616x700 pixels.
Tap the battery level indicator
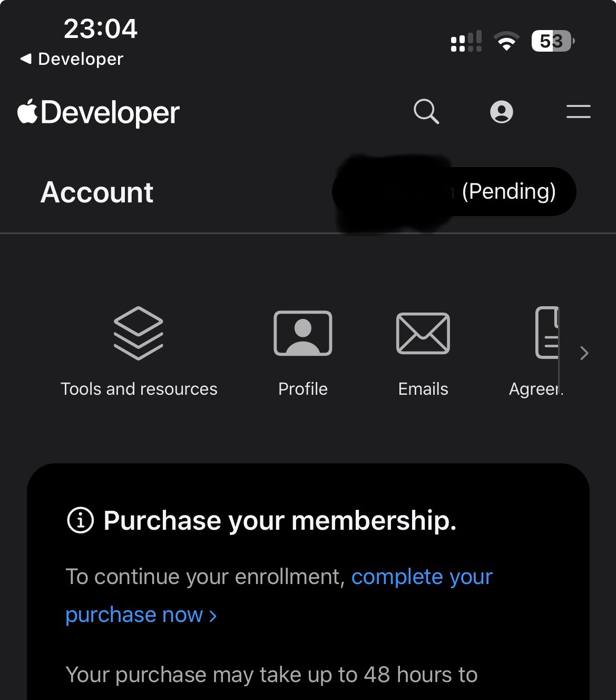coord(553,41)
